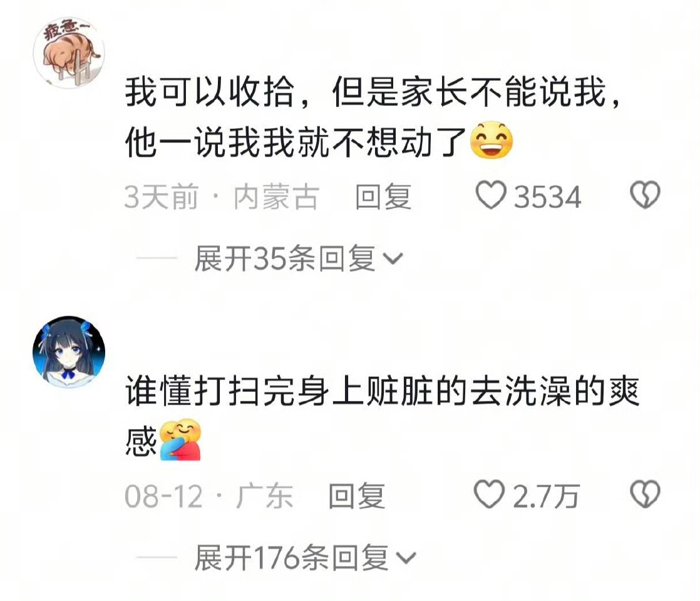Image resolution: width=700 pixels, height=601 pixels.
Task: Click the 08-12 · 广东 timestamp
Action: pos(209,496)
